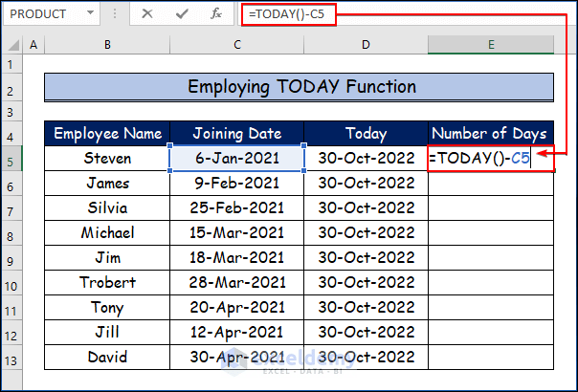The width and height of the screenshot is (578, 392).
Task: Select column B header
Action: pyautogui.click(x=107, y=45)
